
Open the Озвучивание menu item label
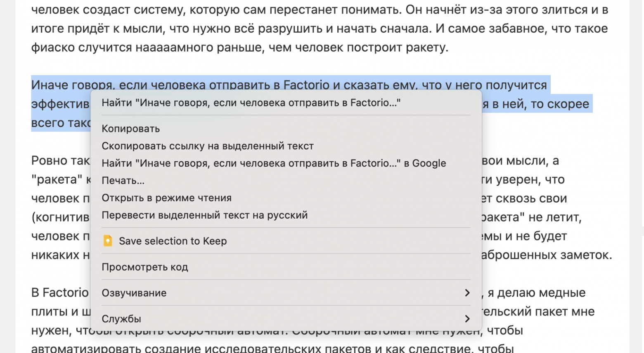[134, 293]
